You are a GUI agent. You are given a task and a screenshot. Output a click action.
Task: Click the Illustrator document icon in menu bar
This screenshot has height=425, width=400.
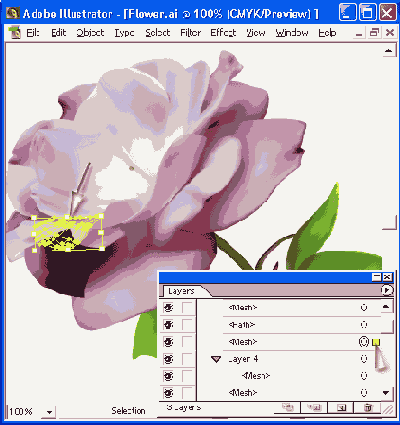coord(15,33)
